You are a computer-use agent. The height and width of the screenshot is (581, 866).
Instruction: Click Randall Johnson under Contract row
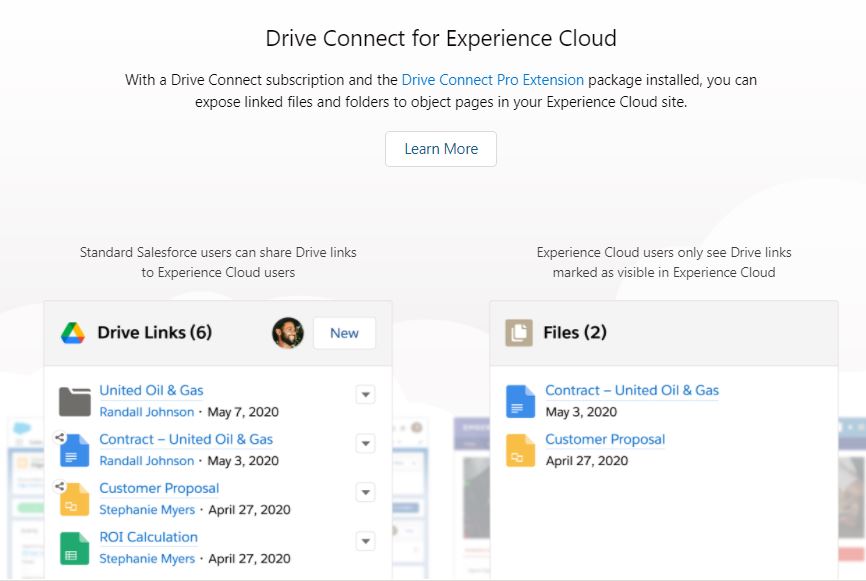coord(146,461)
